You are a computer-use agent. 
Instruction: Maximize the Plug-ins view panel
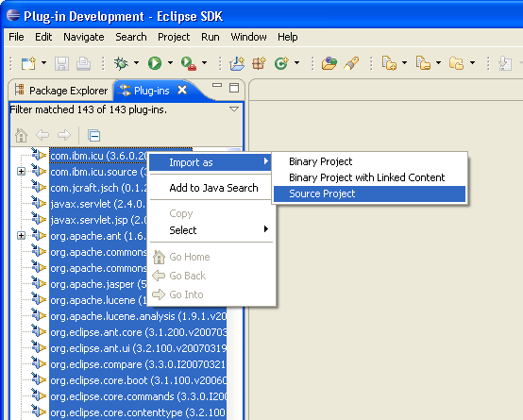point(234,88)
